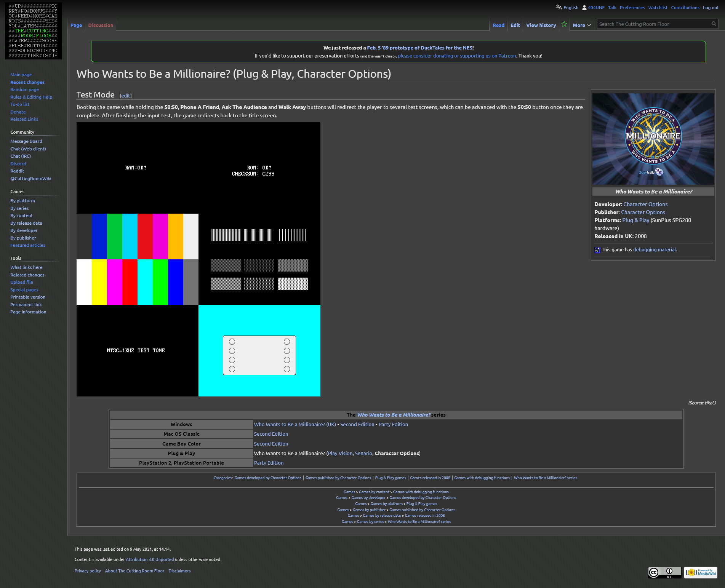725x588 pixels.
Task: Open the Creative Commons license badge
Action: pos(664,572)
